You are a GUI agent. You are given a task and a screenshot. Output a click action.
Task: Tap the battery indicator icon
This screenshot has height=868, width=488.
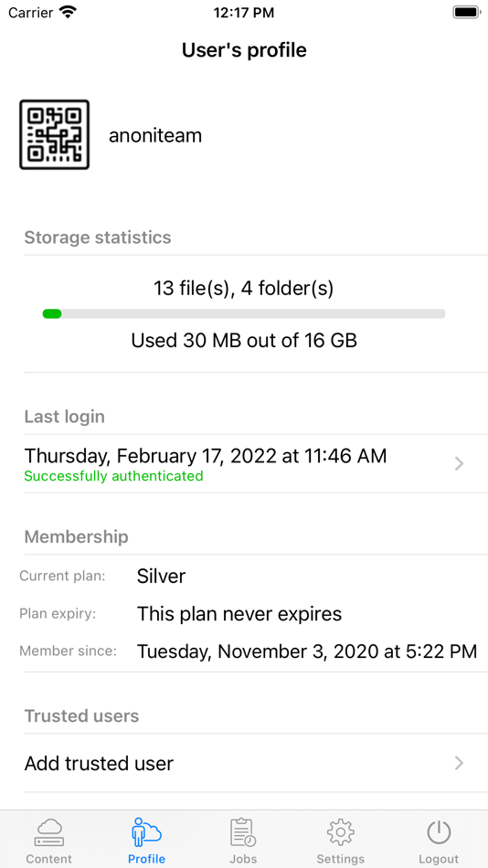click(x=466, y=12)
